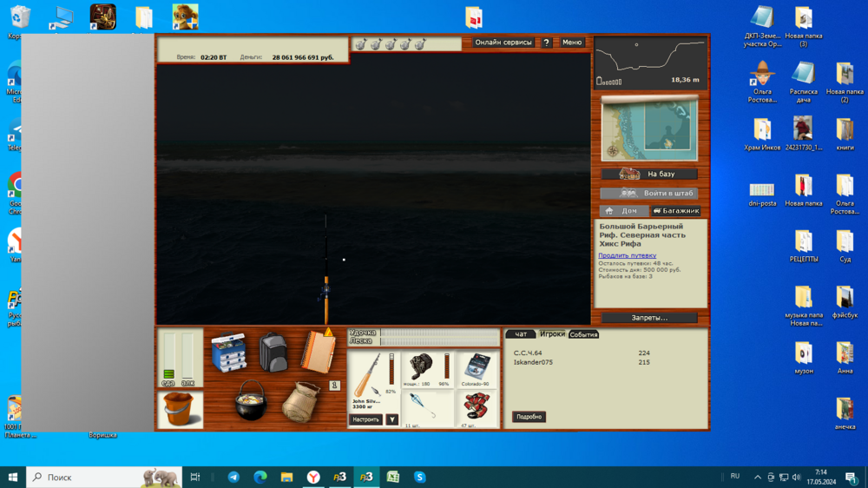Click the Продлить путевку link
The height and width of the screenshot is (488, 868).
tap(627, 255)
